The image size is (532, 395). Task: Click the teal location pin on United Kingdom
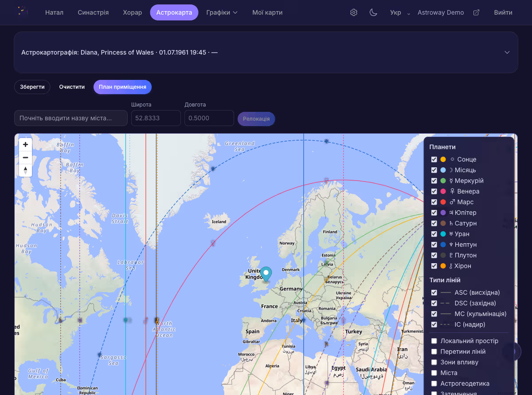point(266,273)
